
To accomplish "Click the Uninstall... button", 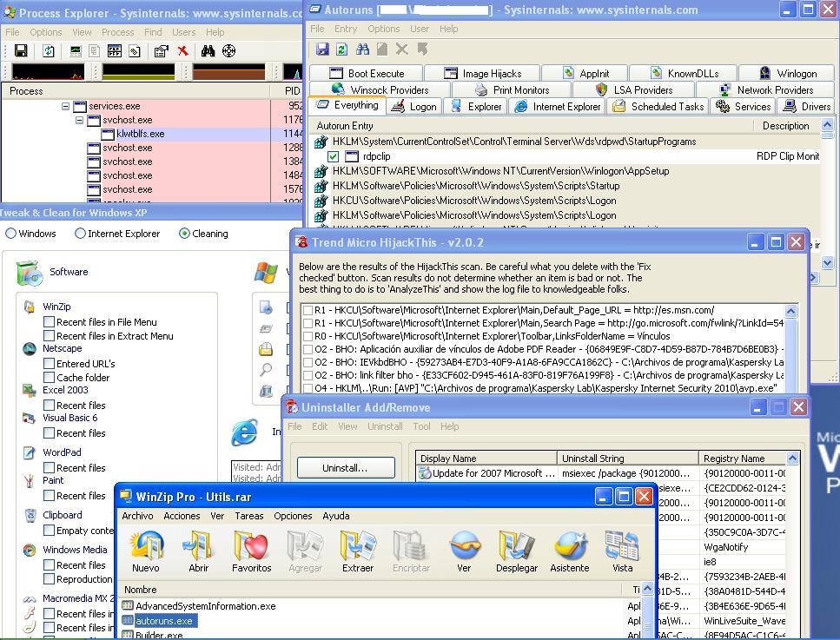I will click(346, 468).
